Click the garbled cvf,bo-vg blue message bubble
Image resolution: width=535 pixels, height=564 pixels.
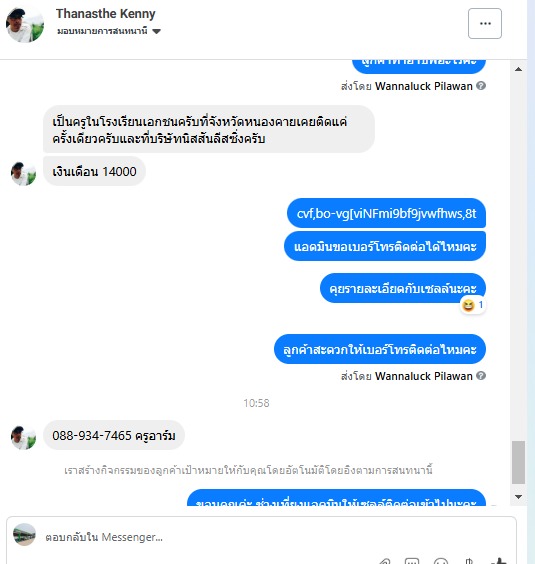click(x=386, y=213)
